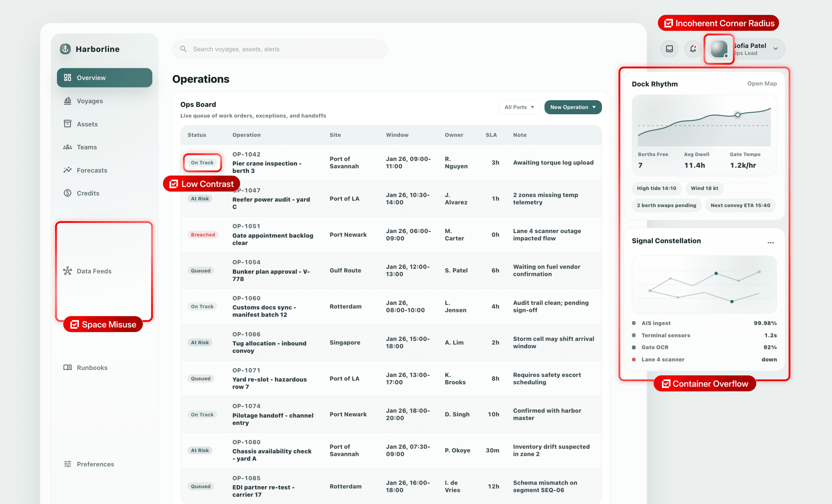832x504 pixels.
Task: Click the '2 berth swaps pending' chip
Action: point(666,205)
